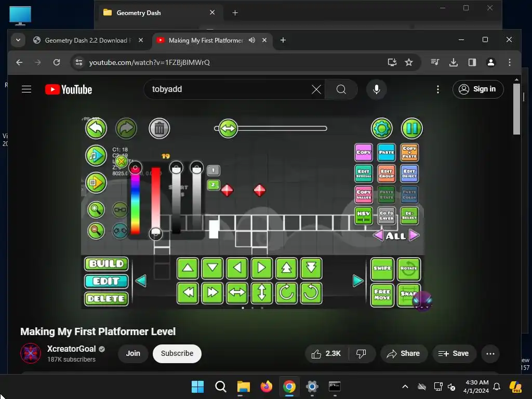Screen dimensions: 532x399
Task: Open Chrome three-dot menu
Action: [509, 62]
